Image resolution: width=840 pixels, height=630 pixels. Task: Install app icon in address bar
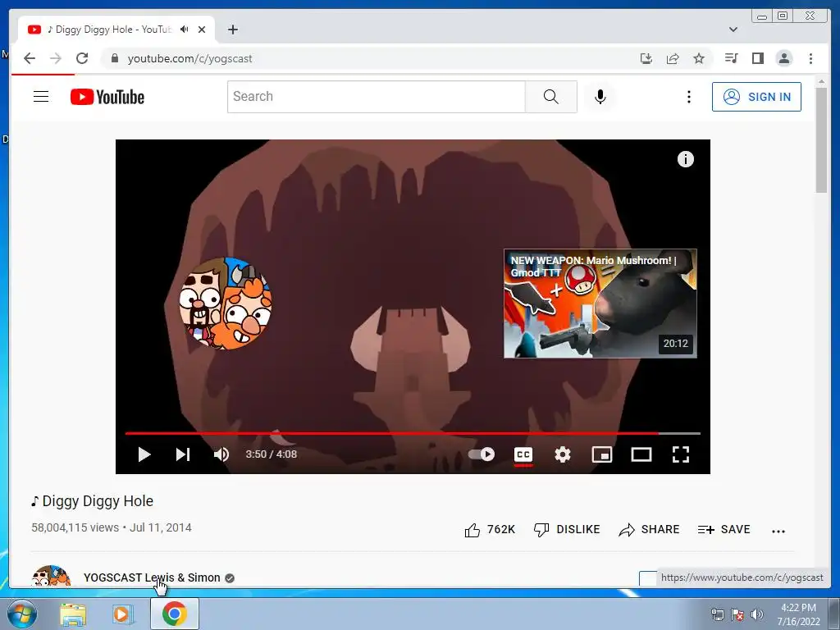coord(646,58)
